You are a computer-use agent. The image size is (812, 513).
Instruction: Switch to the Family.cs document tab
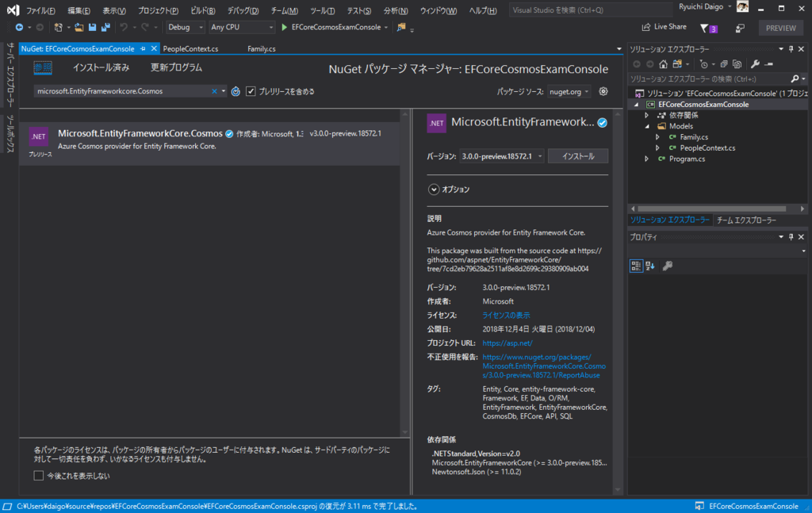click(x=262, y=48)
